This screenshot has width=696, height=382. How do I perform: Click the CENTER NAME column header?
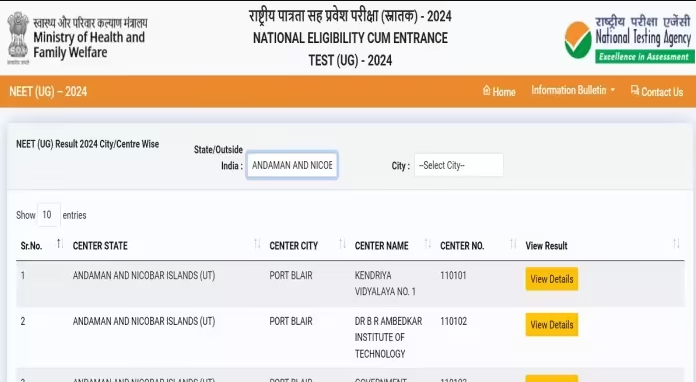(381, 246)
